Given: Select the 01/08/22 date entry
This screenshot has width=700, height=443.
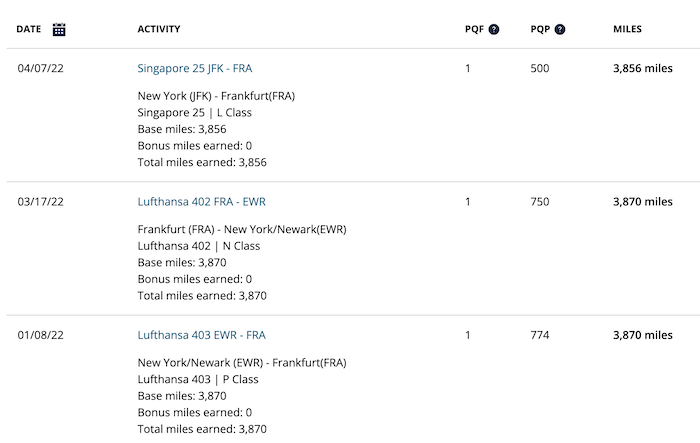Looking at the screenshot, I should [x=41, y=335].
